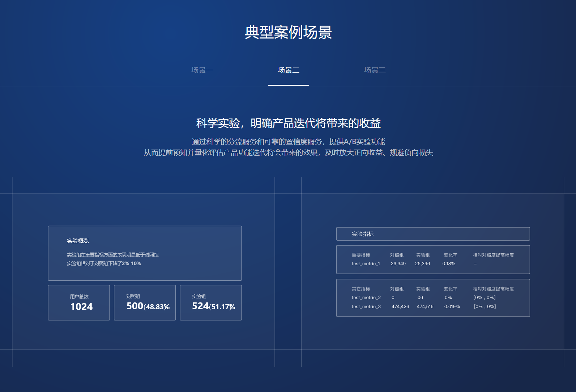Click the 474,516 cell for test_metric_3
This screenshot has height=392, width=576.
click(x=425, y=307)
